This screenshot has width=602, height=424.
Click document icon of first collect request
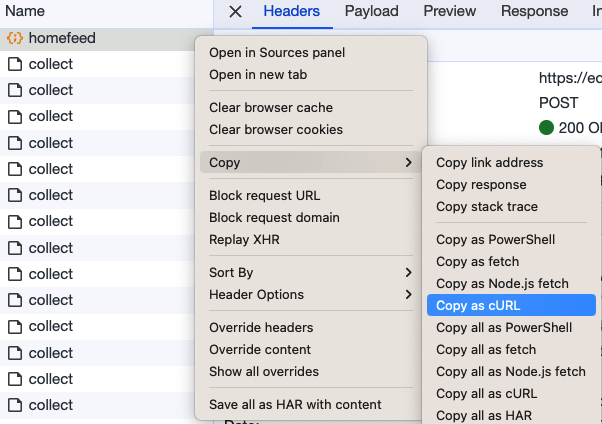click(x=14, y=64)
